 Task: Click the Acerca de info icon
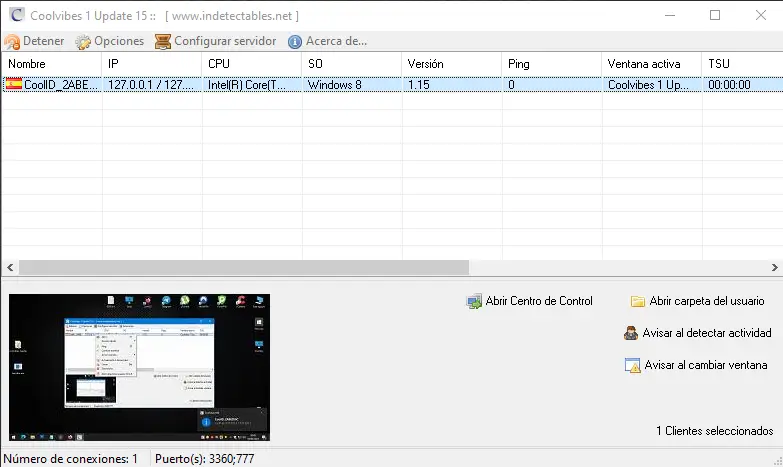pyautogui.click(x=295, y=42)
